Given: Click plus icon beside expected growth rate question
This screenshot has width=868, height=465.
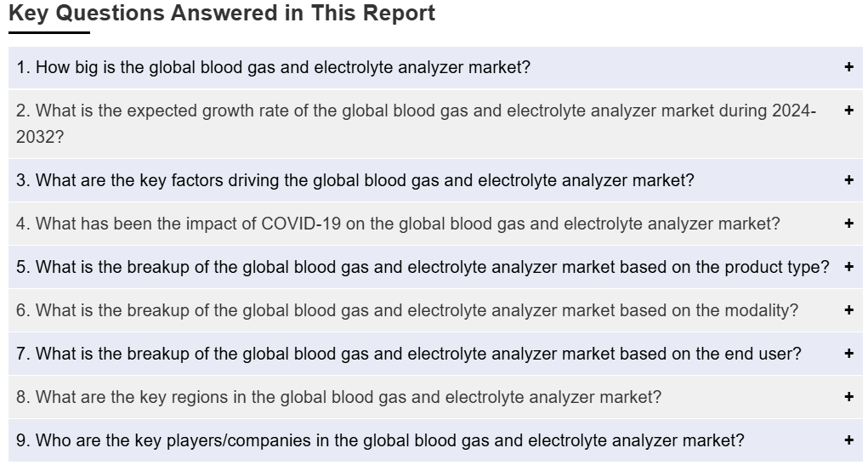Looking at the screenshot, I should point(848,111).
